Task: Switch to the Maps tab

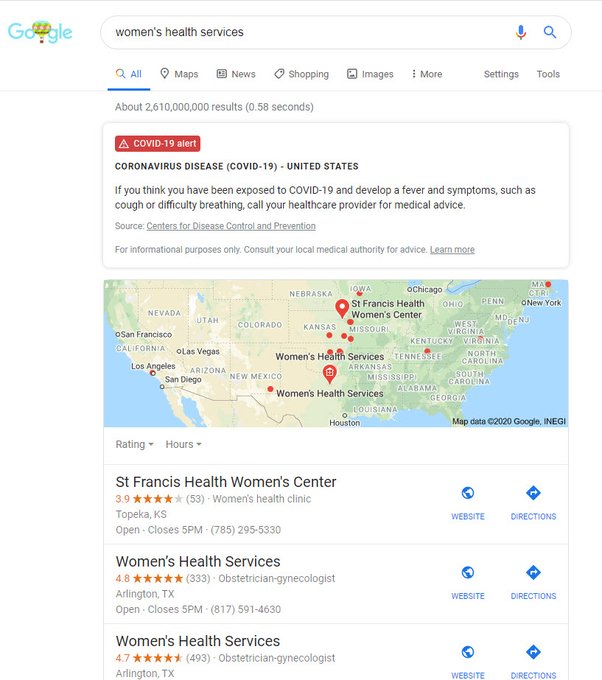Action: pos(179,74)
